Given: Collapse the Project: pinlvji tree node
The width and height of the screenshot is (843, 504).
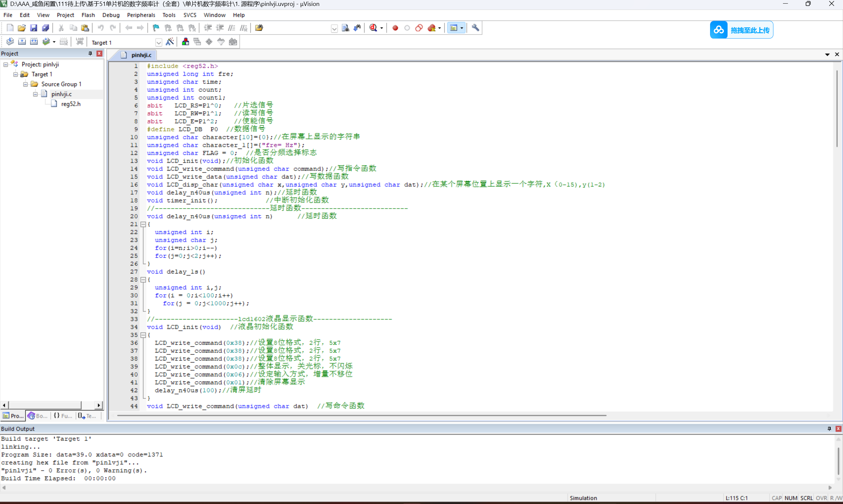Looking at the screenshot, I should coord(6,65).
